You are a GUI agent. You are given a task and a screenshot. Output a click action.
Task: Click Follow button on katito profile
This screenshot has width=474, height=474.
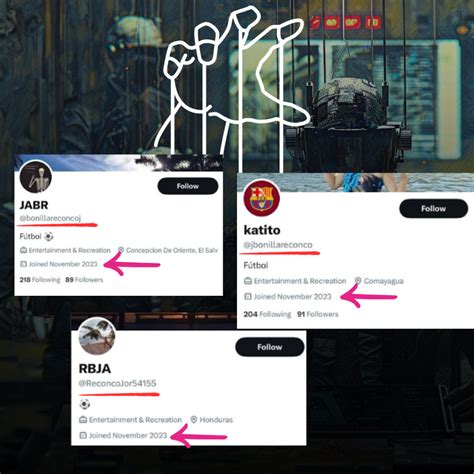[x=433, y=209]
